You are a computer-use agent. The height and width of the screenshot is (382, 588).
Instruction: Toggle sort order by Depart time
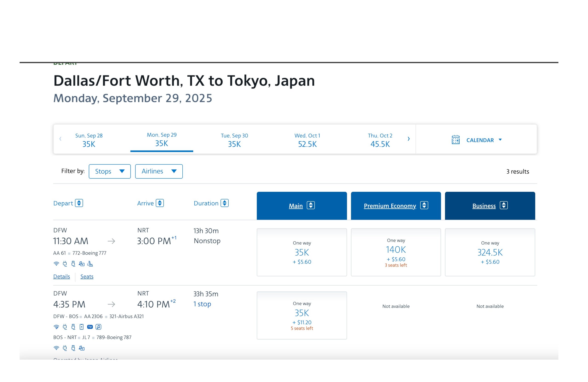pos(79,203)
